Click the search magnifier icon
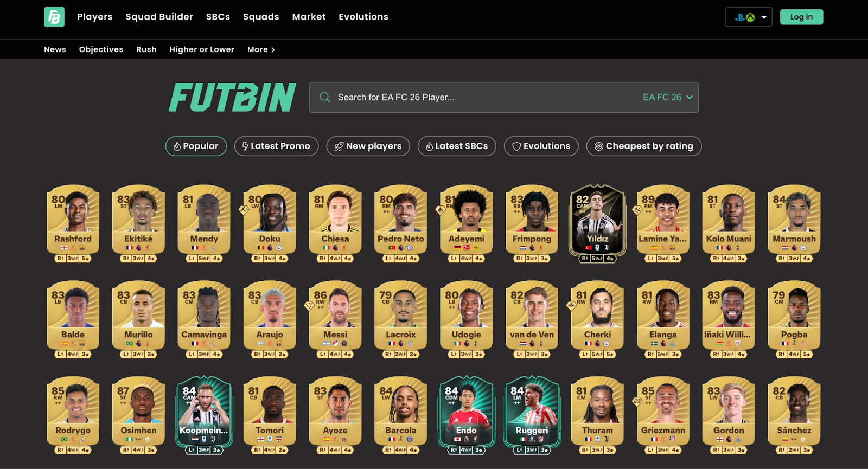 (325, 98)
